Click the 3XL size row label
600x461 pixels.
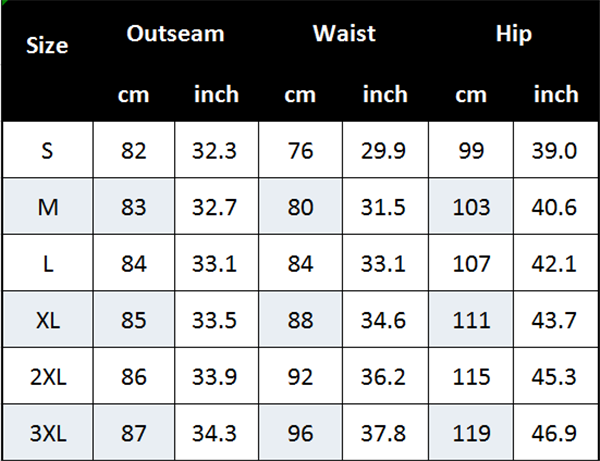(47, 434)
